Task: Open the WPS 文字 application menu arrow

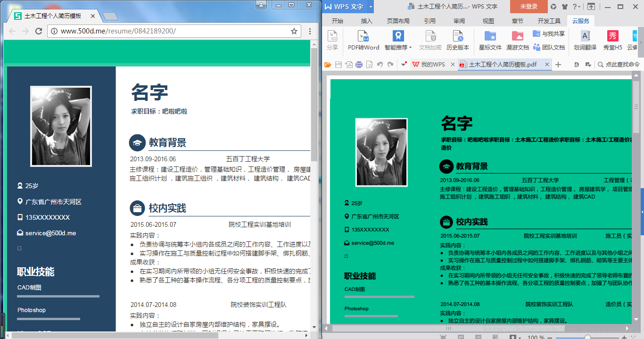Action: 371,7
